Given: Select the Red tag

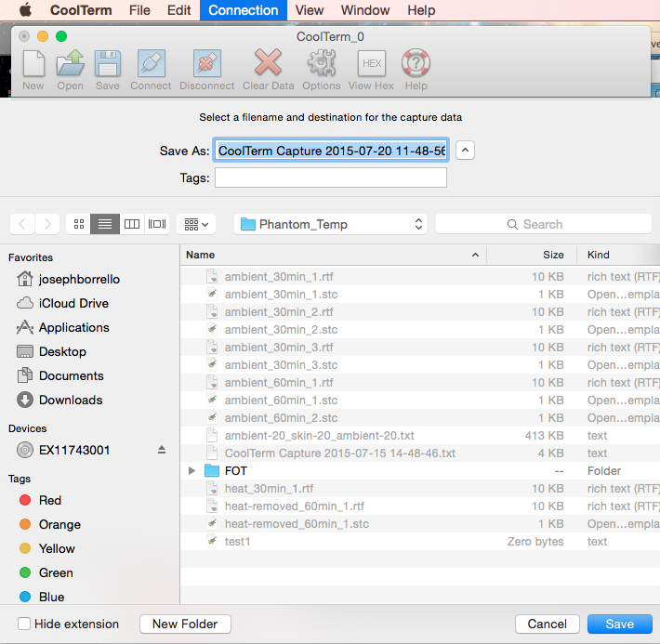Looking at the screenshot, I should point(40,500).
